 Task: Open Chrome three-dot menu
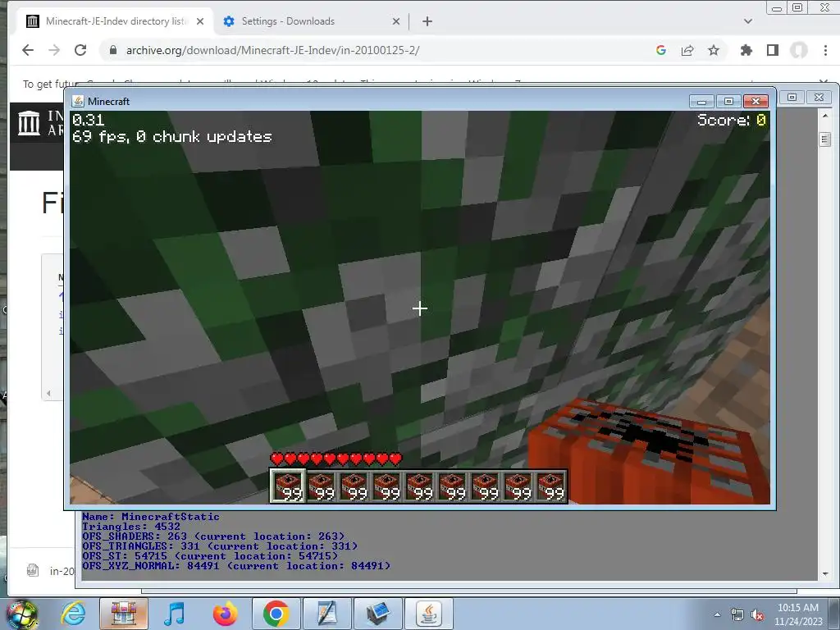pos(825,50)
